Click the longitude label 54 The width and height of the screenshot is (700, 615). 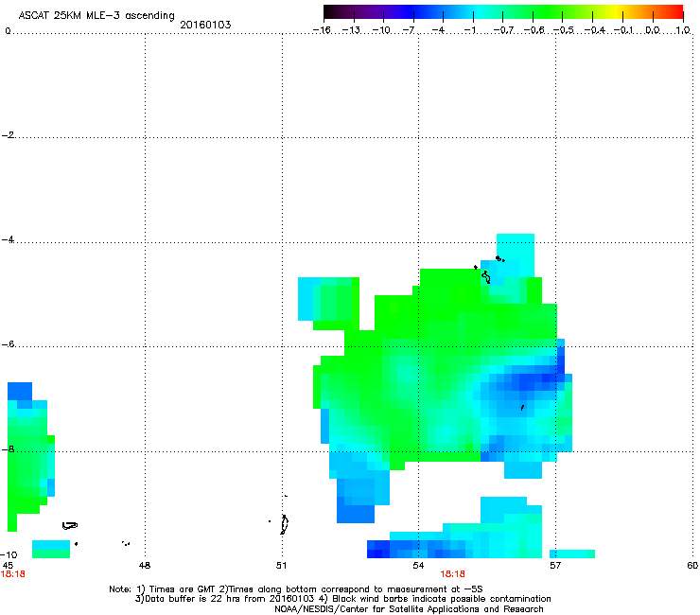pos(418,566)
